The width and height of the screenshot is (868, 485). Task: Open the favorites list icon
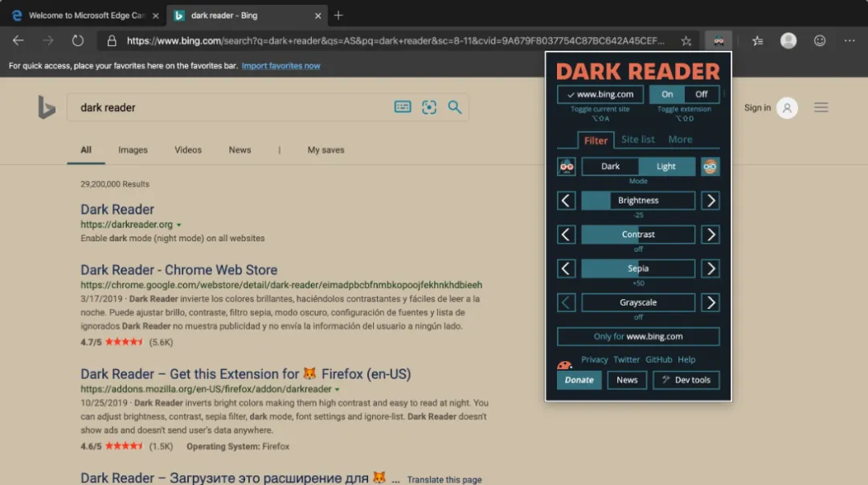click(x=757, y=40)
